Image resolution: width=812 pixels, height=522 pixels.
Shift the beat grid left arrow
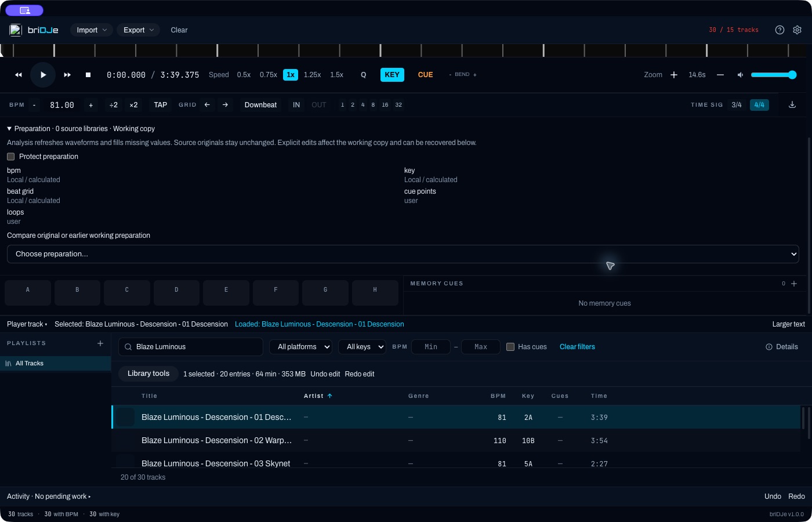207,105
